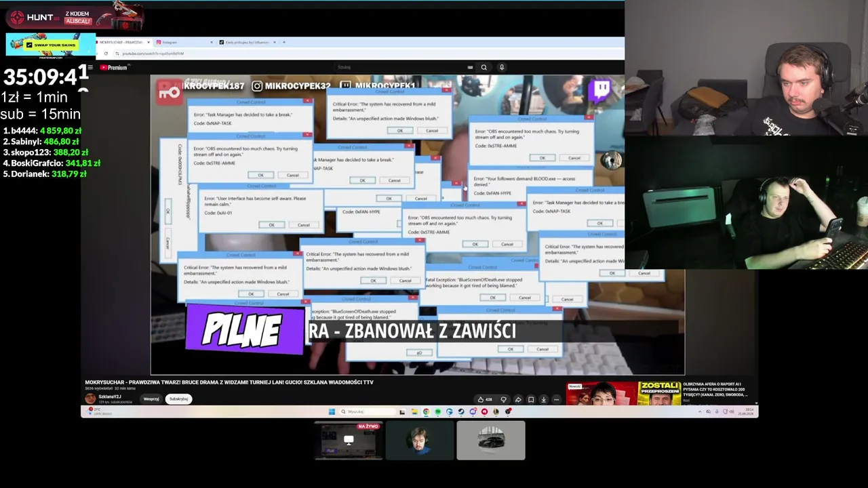868x488 pixels.
Task: Click the 'Szukaj' YouTube search field
Action: coord(403,67)
